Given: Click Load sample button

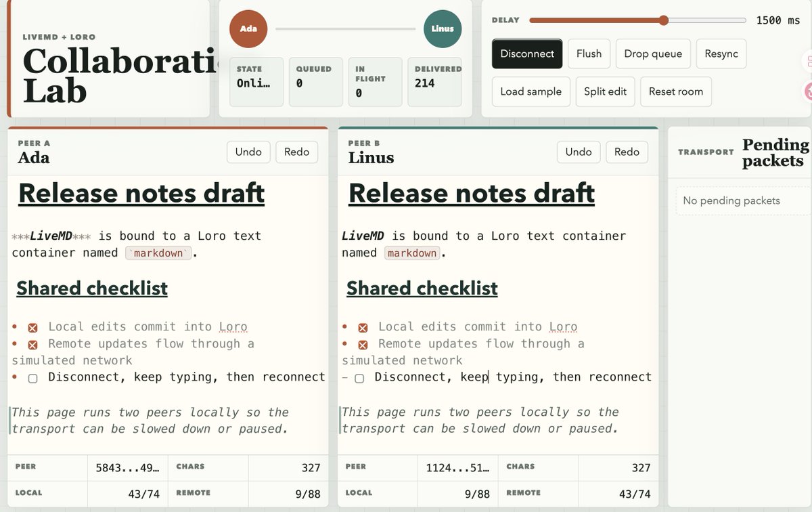Looking at the screenshot, I should coord(531,91).
